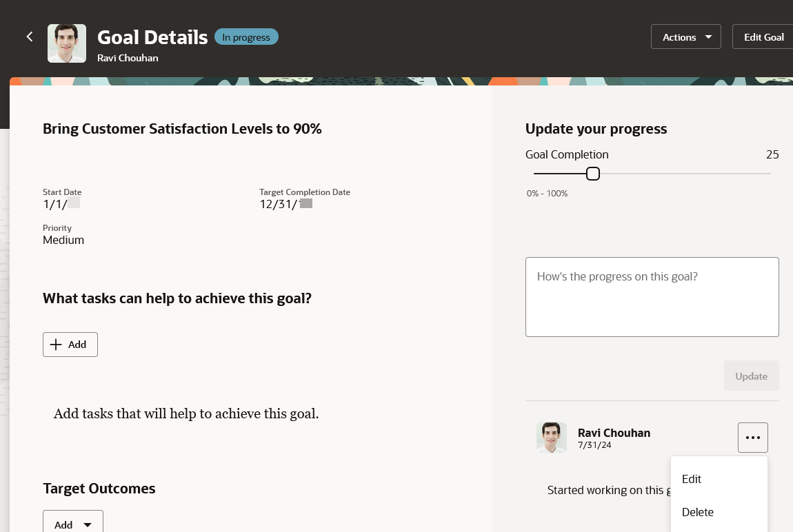
Task: Click the Goal Completion value 25
Action: [772, 154]
